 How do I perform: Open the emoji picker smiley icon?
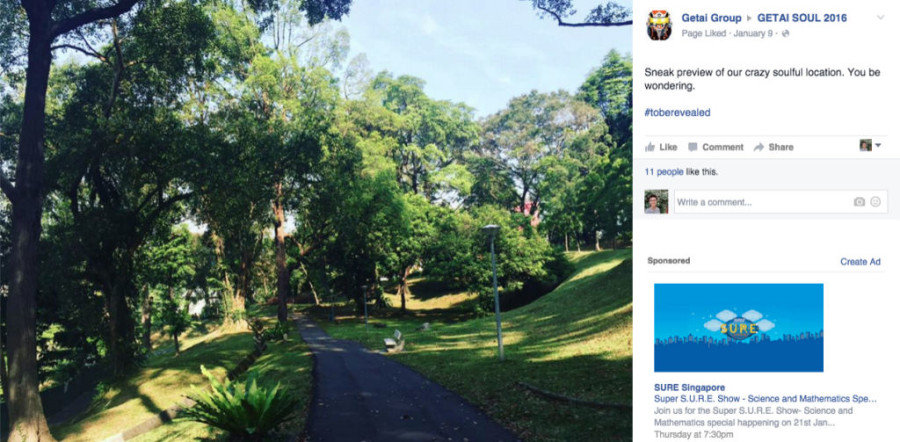tap(875, 202)
